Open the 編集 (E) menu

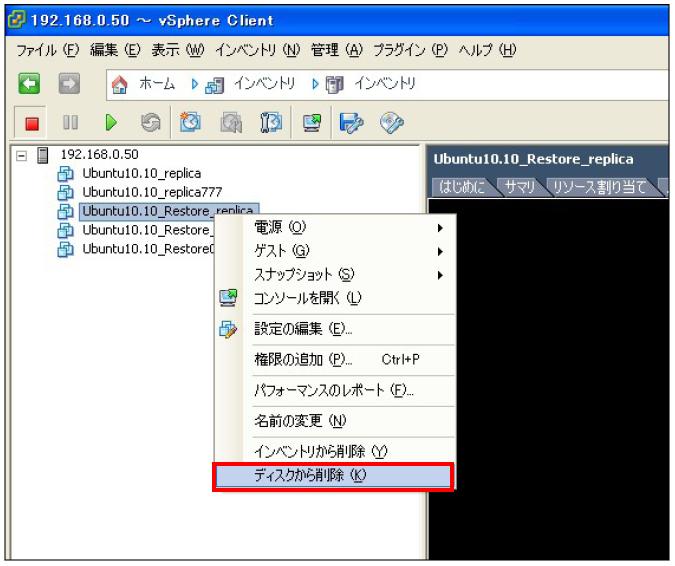[x=115, y=50]
